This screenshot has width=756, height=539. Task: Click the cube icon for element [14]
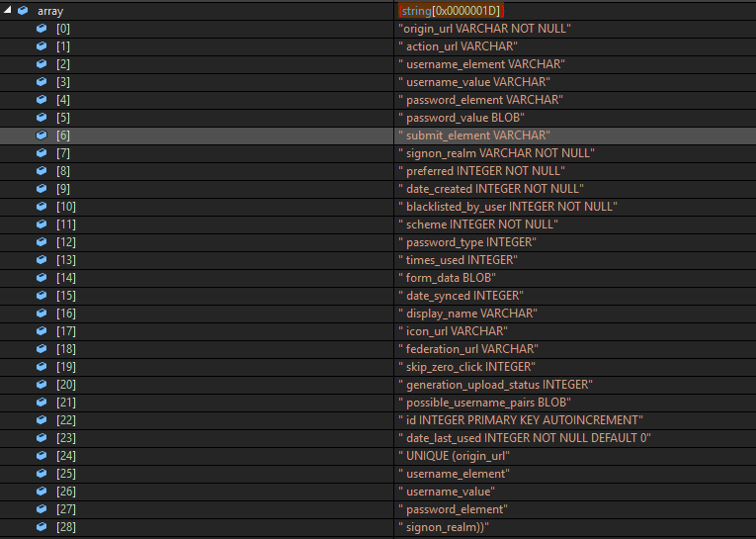42,277
